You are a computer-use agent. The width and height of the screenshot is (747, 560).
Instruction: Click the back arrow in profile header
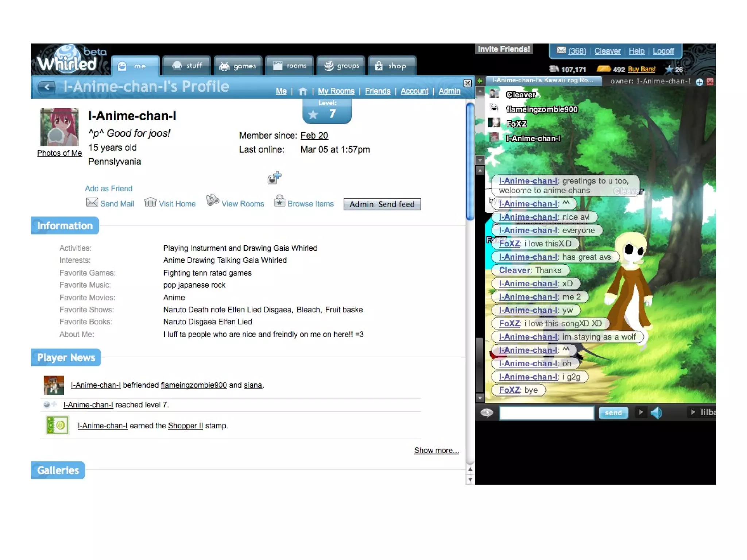[x=47, y=87]
